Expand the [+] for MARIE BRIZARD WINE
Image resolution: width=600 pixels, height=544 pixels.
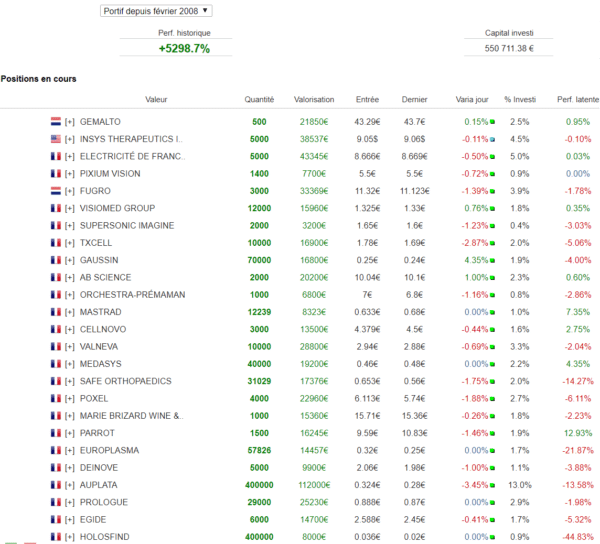(70, 416)
